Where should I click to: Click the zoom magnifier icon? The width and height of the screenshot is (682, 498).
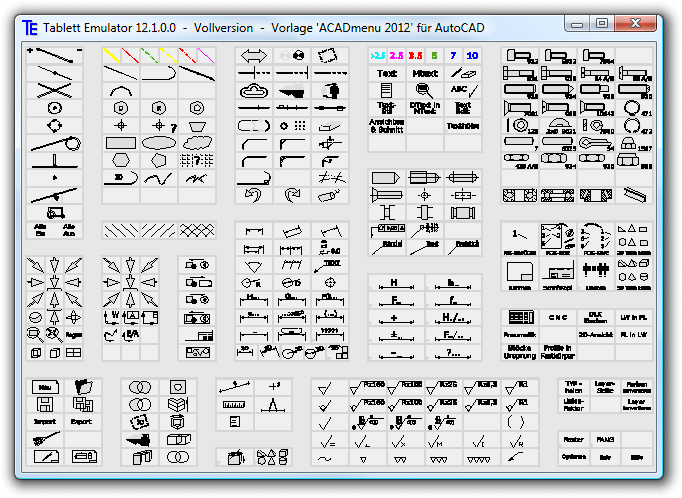coord(35,334)
